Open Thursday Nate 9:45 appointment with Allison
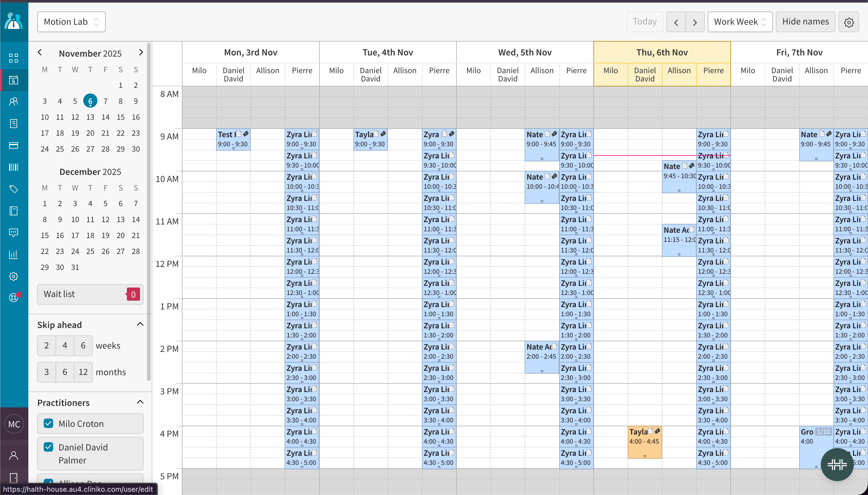Viewport: 868px width, 495px height. click(x=679, y=177)
